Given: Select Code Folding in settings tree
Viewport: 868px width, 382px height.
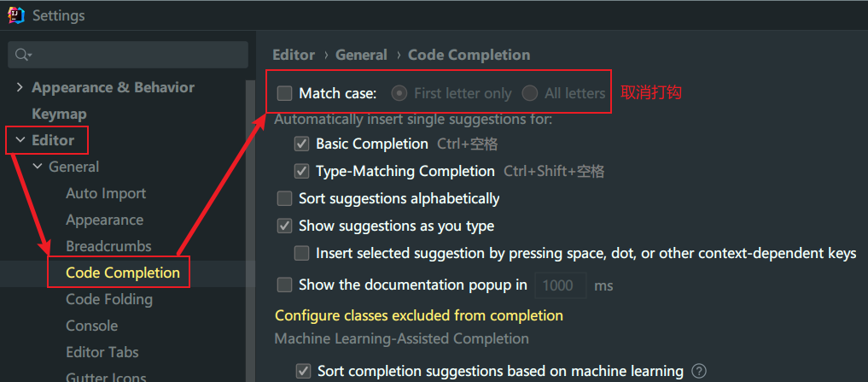Looking at the screenshot, I should coord(109,299).
